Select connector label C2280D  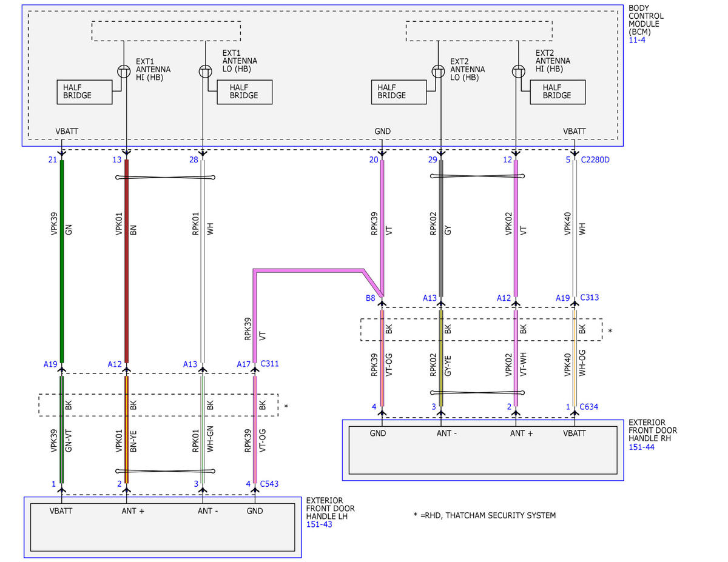coord(595,160)
